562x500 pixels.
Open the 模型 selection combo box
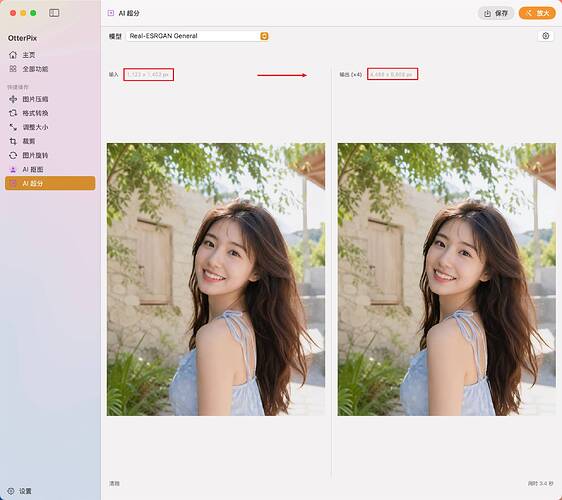point(197,36)
